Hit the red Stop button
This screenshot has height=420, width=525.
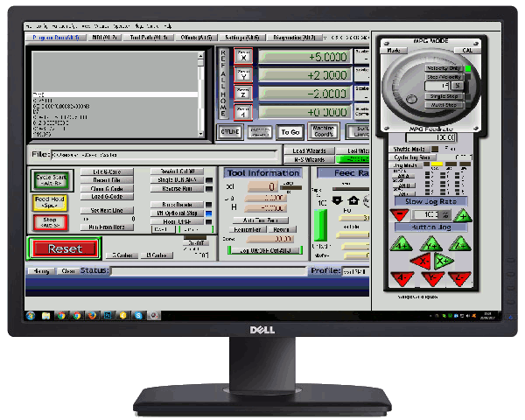50,222
